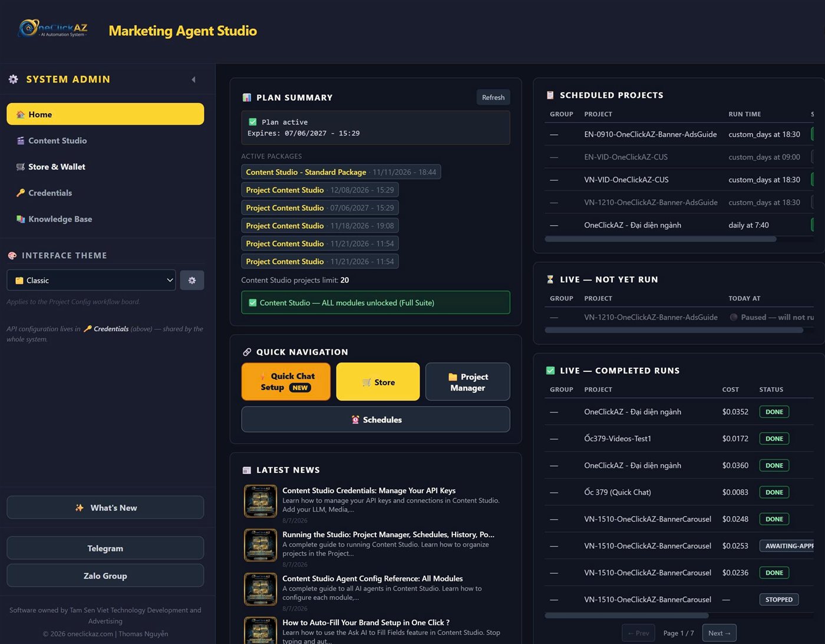Select the Content Studio - Standard Package tag
Screen dimensions: 825x644
341,172
